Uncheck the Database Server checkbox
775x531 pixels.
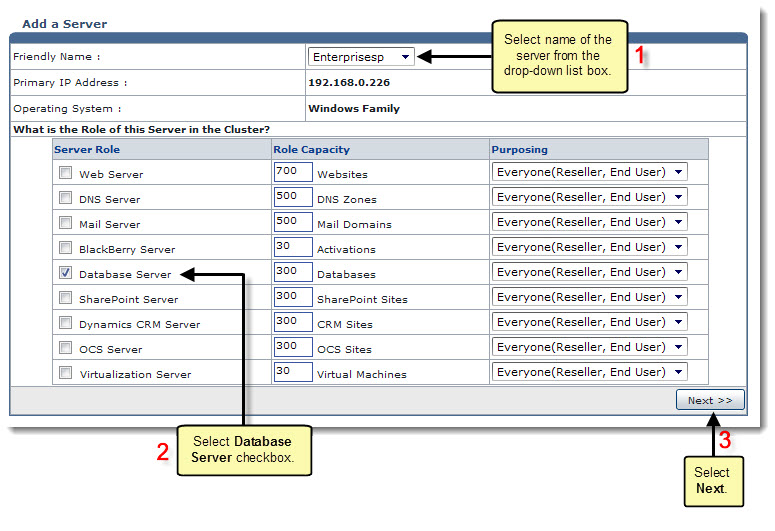pyautogui.click(x=65, y=272)
